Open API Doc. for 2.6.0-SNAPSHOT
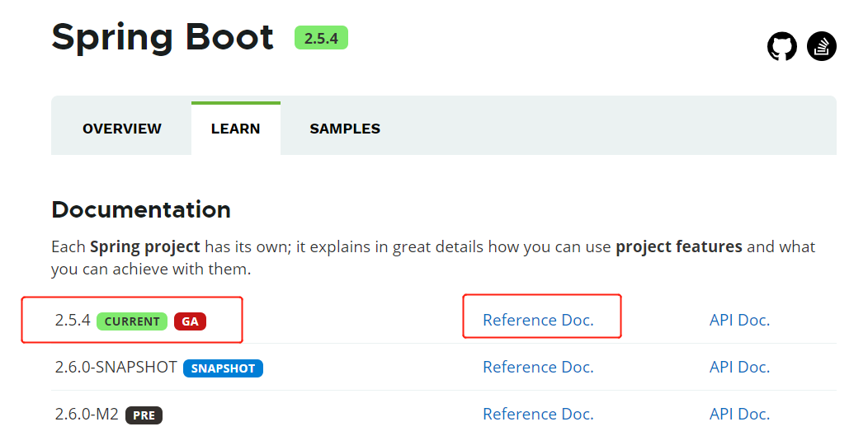The width and height of the screenshot is (868, 436). [x=739, y=368]
